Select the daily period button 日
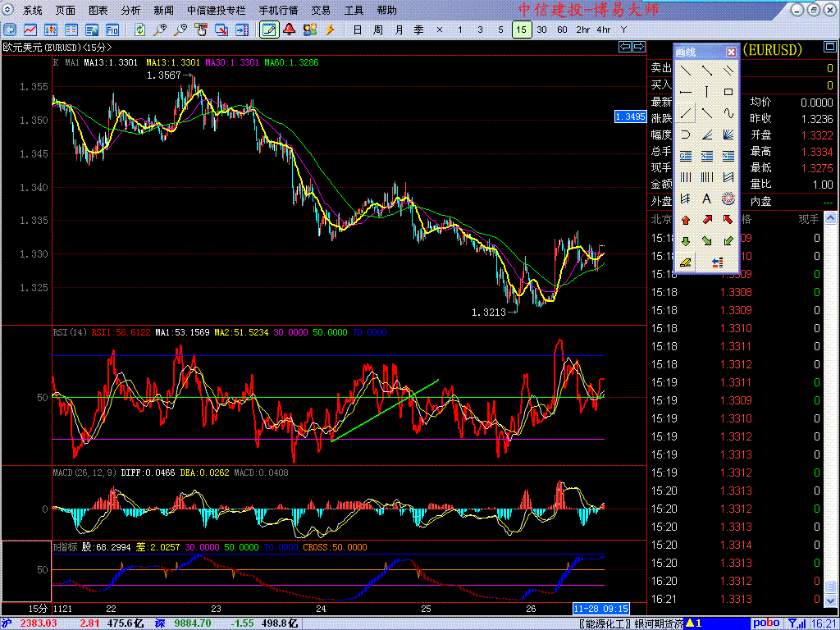840x630 pixels. (357, 30)
